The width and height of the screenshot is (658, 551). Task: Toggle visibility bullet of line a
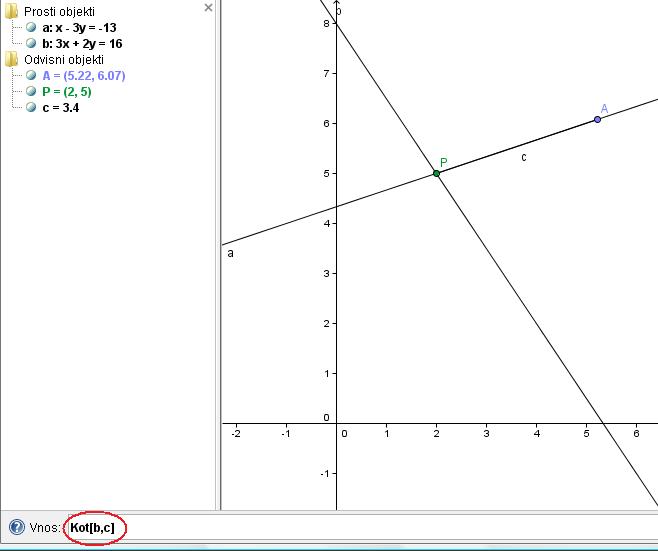(31, 28)
